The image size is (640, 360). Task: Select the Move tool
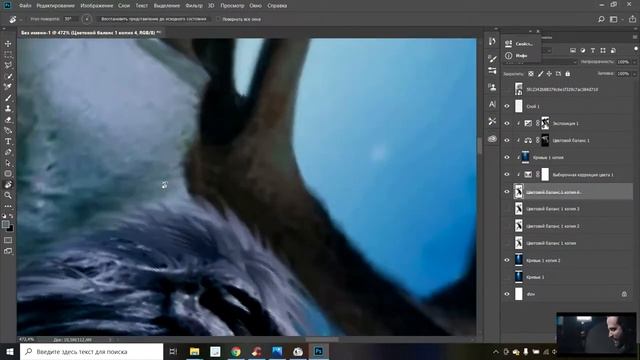(x=8, y=44)
